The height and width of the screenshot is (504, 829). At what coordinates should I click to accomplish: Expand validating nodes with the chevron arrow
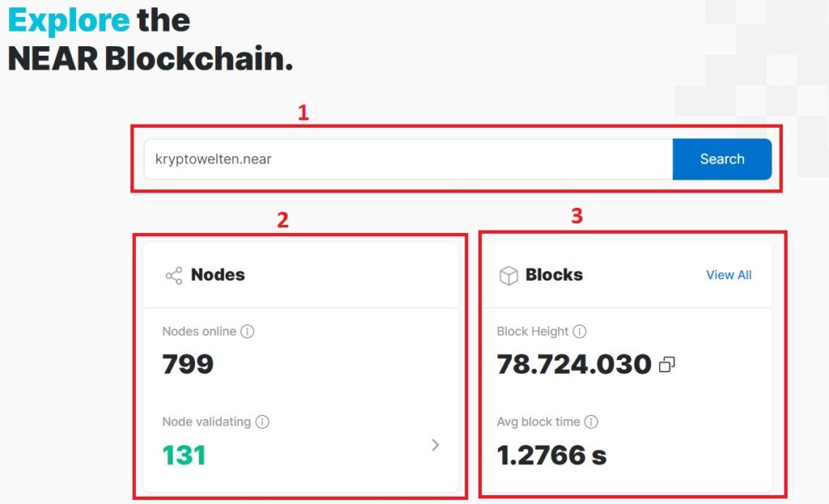coord(436,445)
